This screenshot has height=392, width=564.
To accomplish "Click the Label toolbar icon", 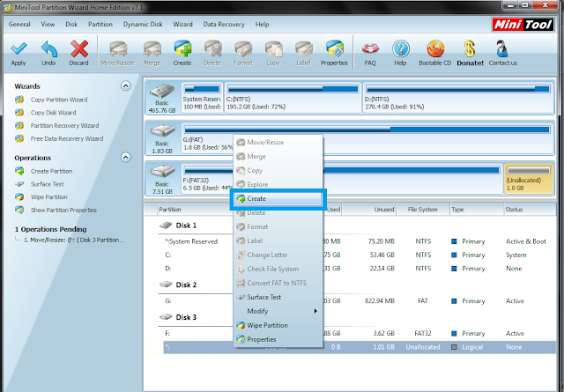I will point(303,49).
